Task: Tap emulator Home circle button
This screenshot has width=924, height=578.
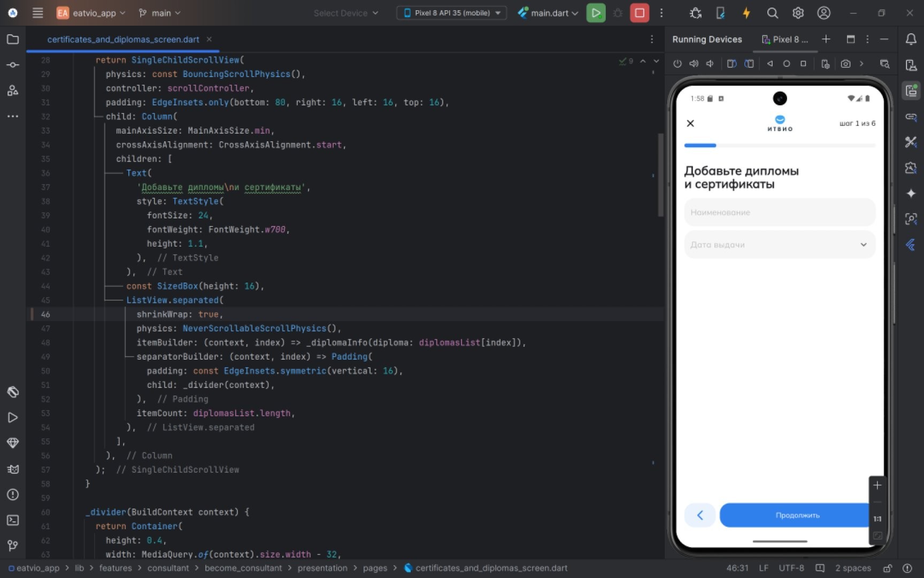Action: pos(787,64)
